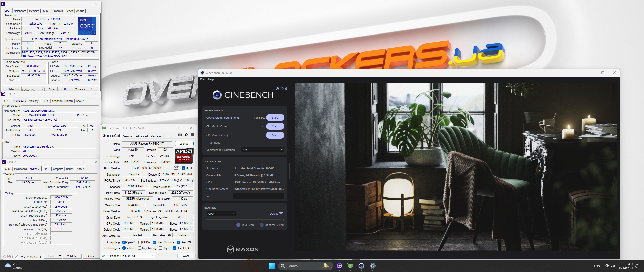Click the Cinebench left panel scrollbar
This screenshot has width=644, height=272.
[x=290, y=171]
